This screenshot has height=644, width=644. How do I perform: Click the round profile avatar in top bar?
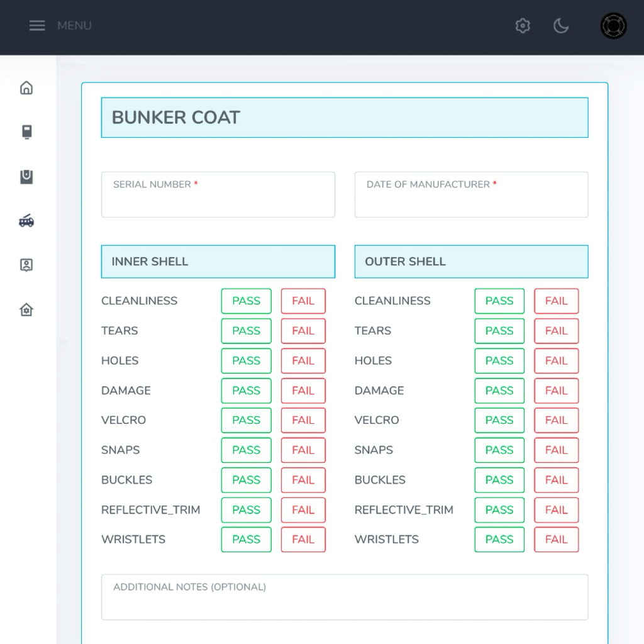(613, 26)
